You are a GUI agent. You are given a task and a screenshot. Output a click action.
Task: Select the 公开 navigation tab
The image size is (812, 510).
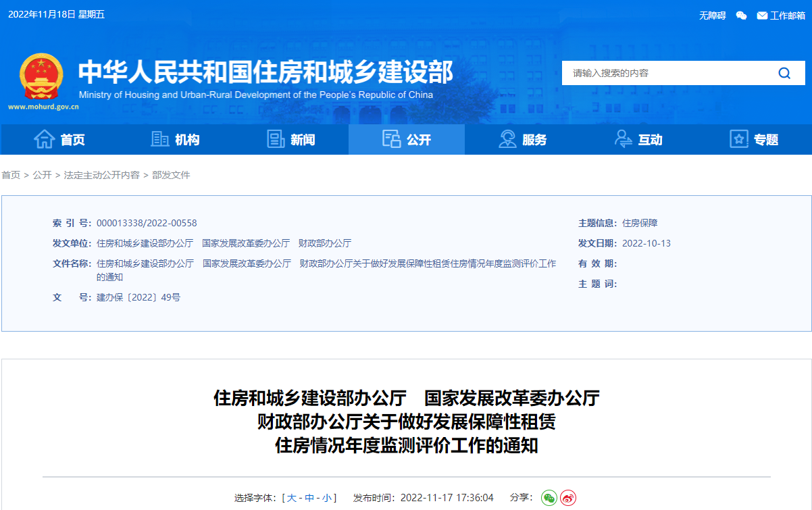click(407, 140)
